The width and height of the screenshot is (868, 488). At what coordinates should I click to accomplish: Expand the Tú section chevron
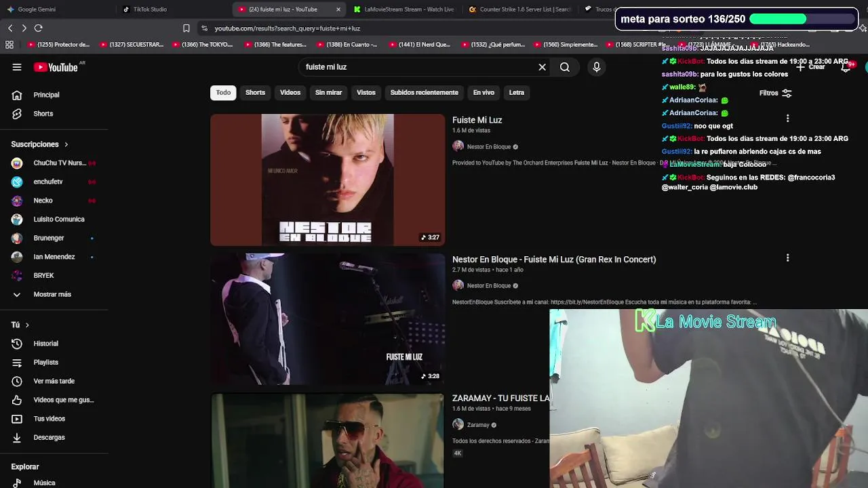[27, 325]
